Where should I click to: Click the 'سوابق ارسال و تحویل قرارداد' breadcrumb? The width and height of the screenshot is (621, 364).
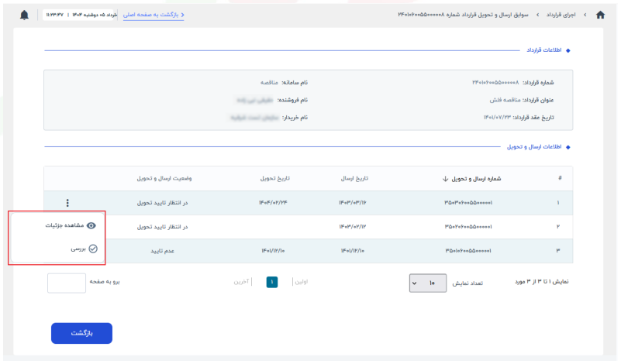(x=463, y=15)
